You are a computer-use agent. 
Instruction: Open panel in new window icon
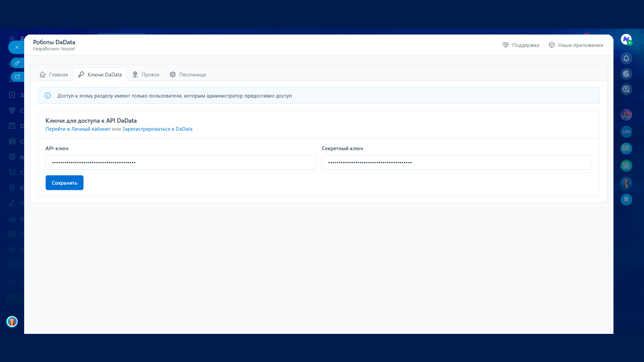17,77
